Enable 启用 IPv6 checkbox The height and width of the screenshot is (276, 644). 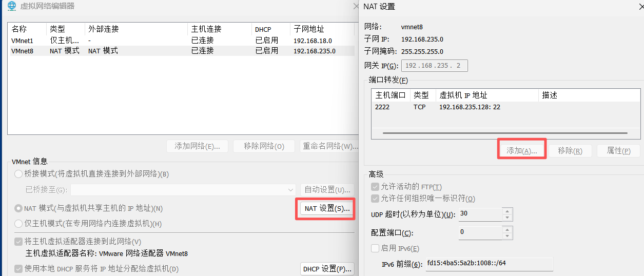click(375, 248)
